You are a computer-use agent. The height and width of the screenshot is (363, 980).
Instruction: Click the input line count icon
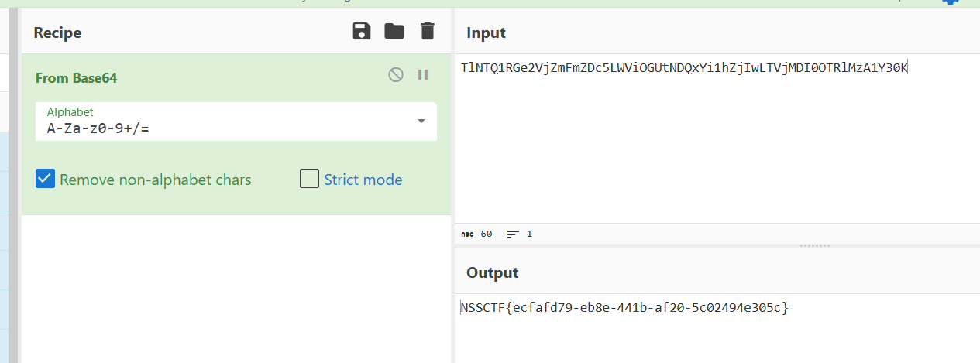[513, 234]
